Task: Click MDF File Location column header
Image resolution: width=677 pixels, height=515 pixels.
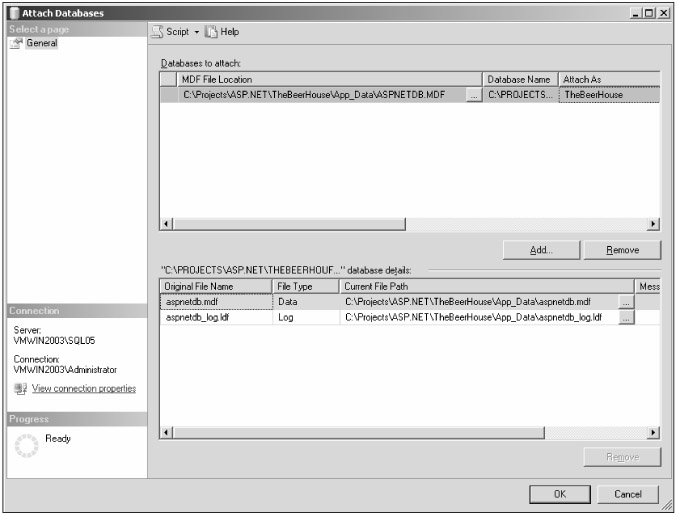Action: coord(330,78)
